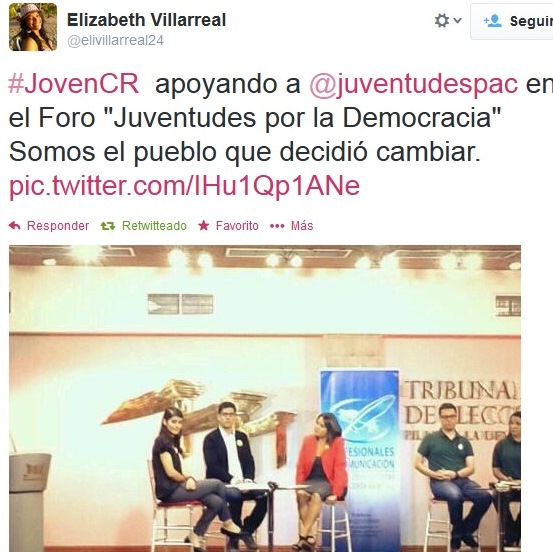Click the favorite star icon
Viewport: 553px width, 552px height.
tap(203, 225)
